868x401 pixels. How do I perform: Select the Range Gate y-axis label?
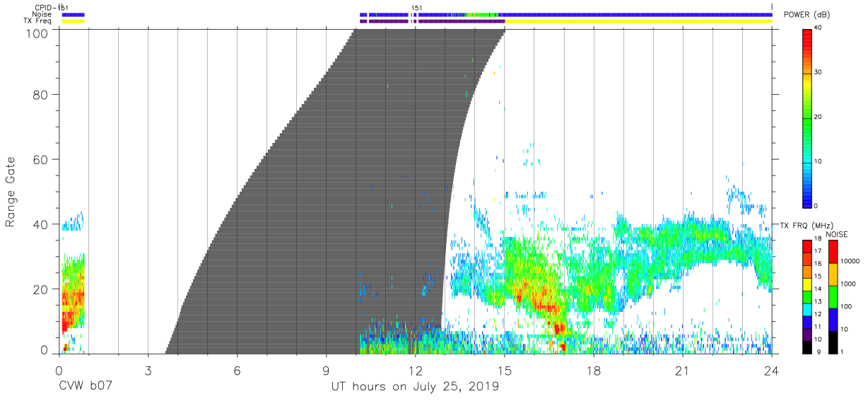click(10, 192)
